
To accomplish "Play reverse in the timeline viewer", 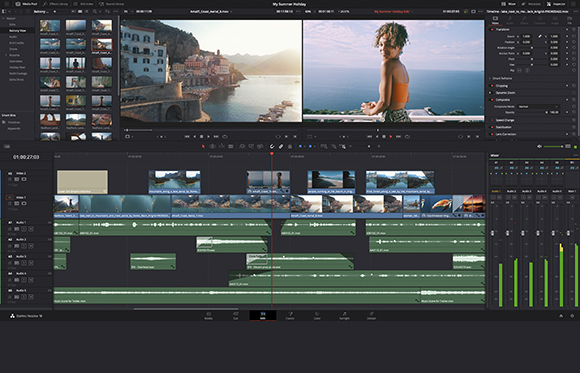I will 377,137.
